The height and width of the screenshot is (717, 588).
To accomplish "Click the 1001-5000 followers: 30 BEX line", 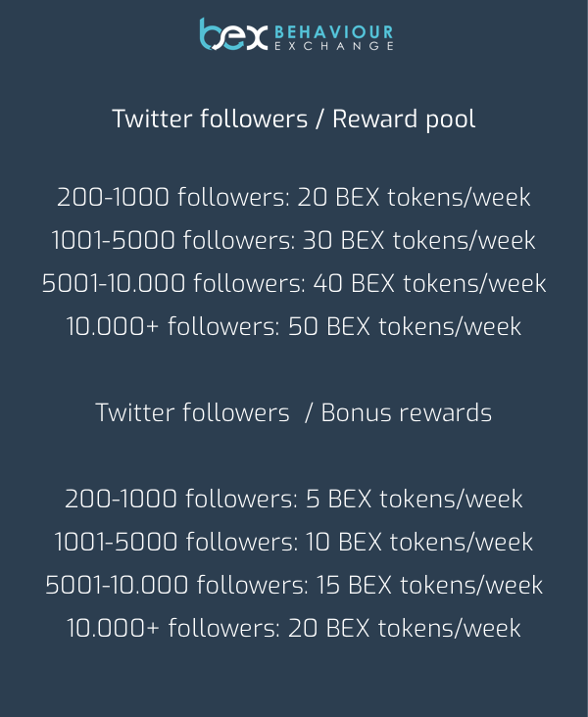I will [x=293, y=241].
